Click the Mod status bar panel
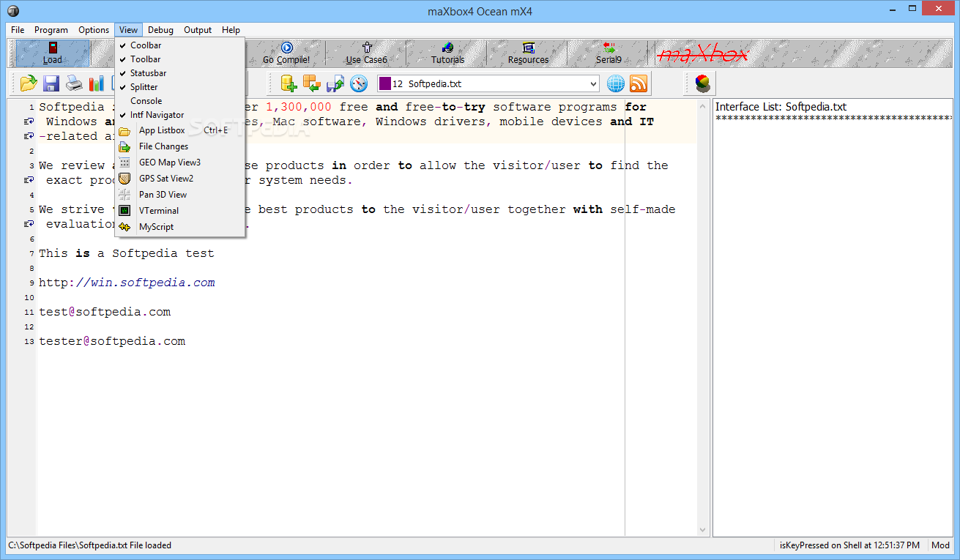This screenshot has height=560, width=960. tap(940, 545)
